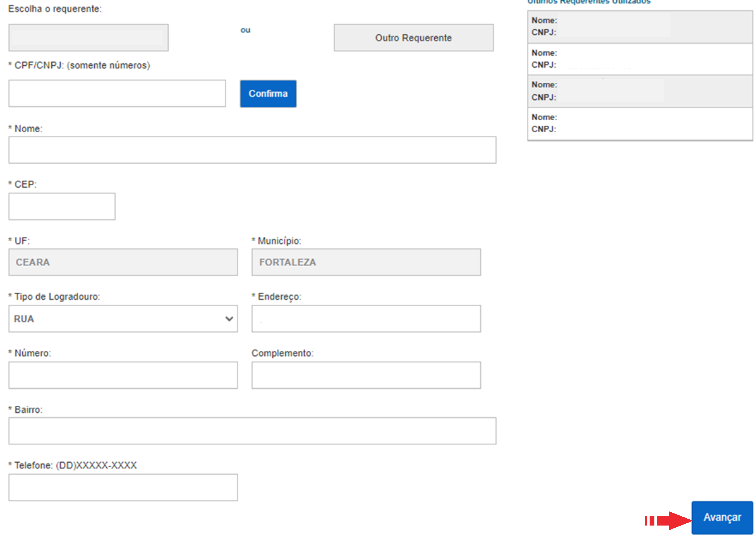The width and height of the screenshot is (756, 538).
Task: Click the Número input field
Action: pyautogui.click(x=123, y=375)
